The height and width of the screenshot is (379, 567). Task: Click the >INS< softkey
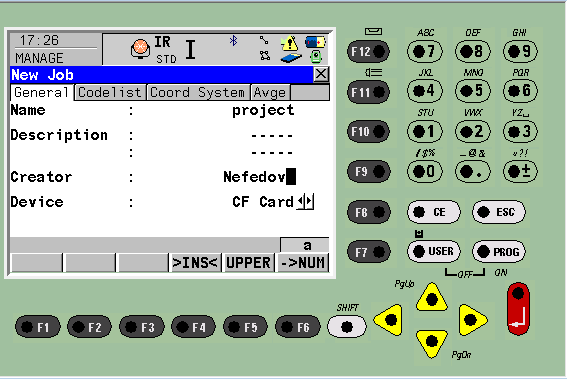coord(195,263)
